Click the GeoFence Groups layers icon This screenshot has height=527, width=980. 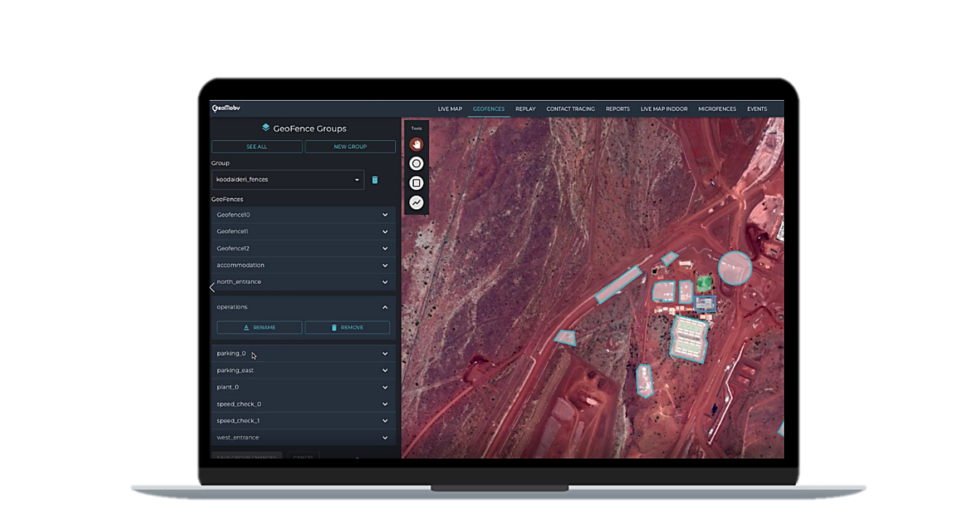(266, 128)
